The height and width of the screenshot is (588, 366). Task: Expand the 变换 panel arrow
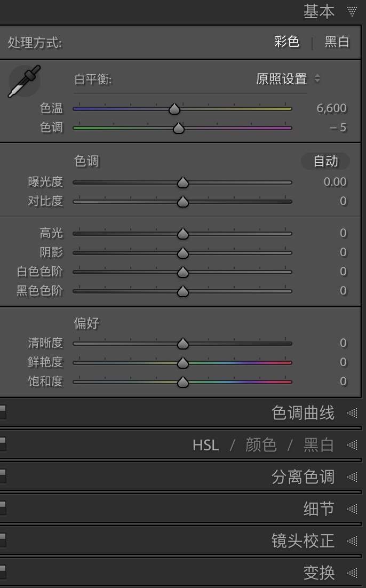click(x=352, y=573)
